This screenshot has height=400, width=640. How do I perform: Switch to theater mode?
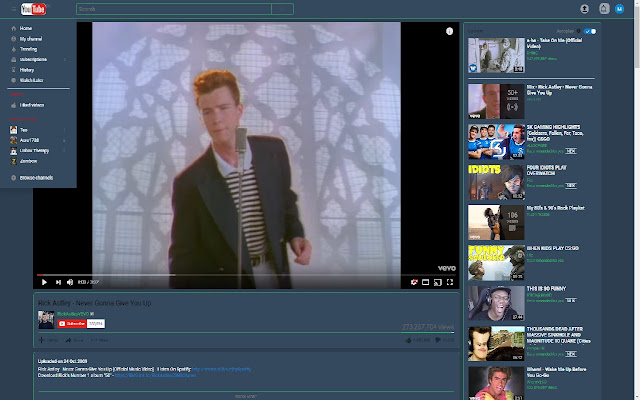click(x=425, y=282)
